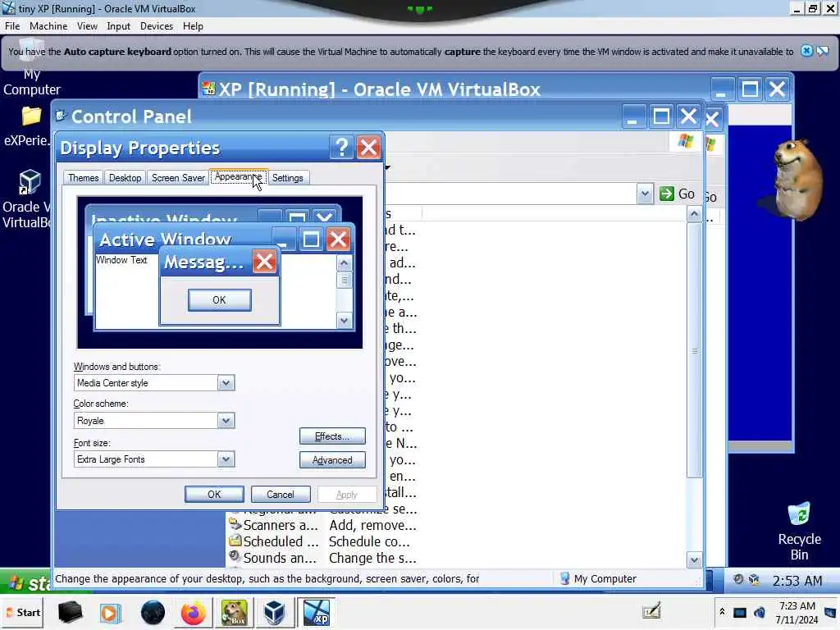Switch to the XP VM taskbar item
Viewport: 840px width, 630px height.
pyautogui.click(x=316, y=612)
